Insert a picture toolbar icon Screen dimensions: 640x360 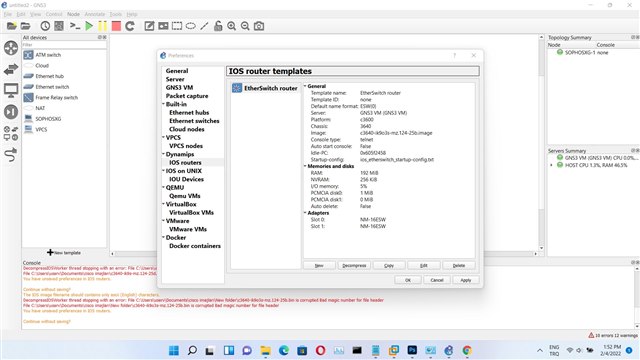click(x=163, y=26)
